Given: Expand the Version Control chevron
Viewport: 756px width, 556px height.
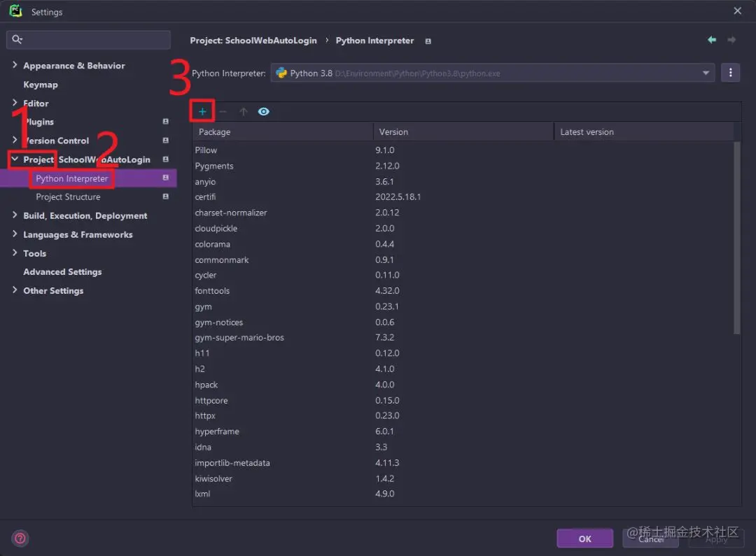Looking at the screenshot, I should click(x=15, y=140).
